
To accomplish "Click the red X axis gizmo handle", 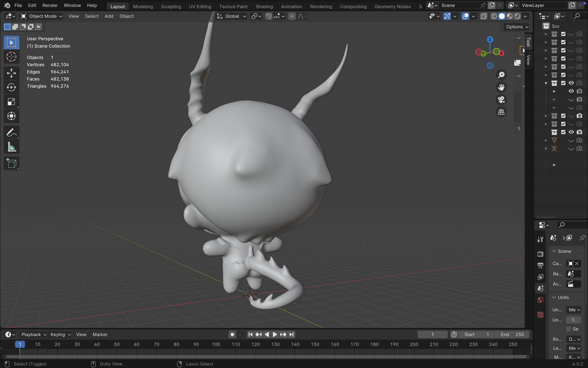I will [x=501, y=53].
